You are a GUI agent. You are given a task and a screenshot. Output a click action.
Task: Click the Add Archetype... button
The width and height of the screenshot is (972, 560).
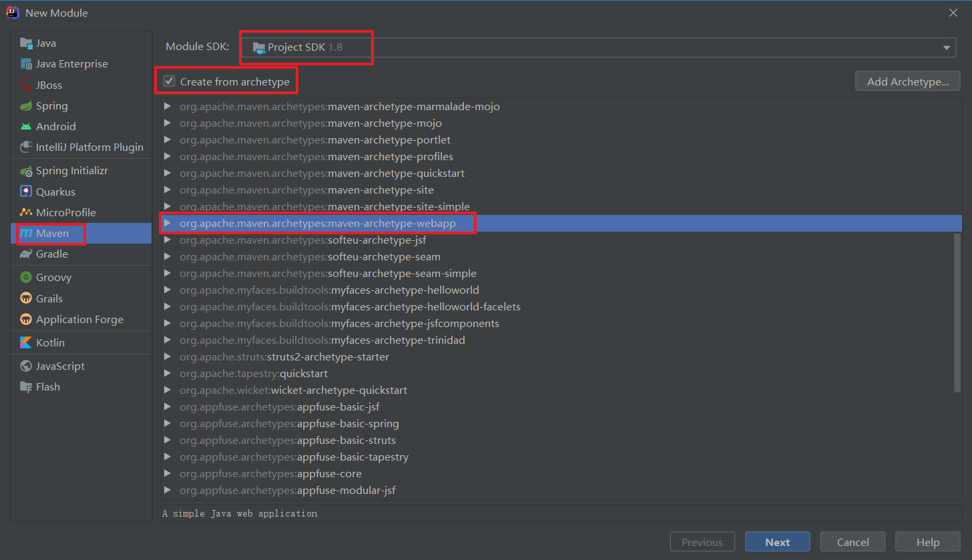pyautogui.click(x=908, y=81)
